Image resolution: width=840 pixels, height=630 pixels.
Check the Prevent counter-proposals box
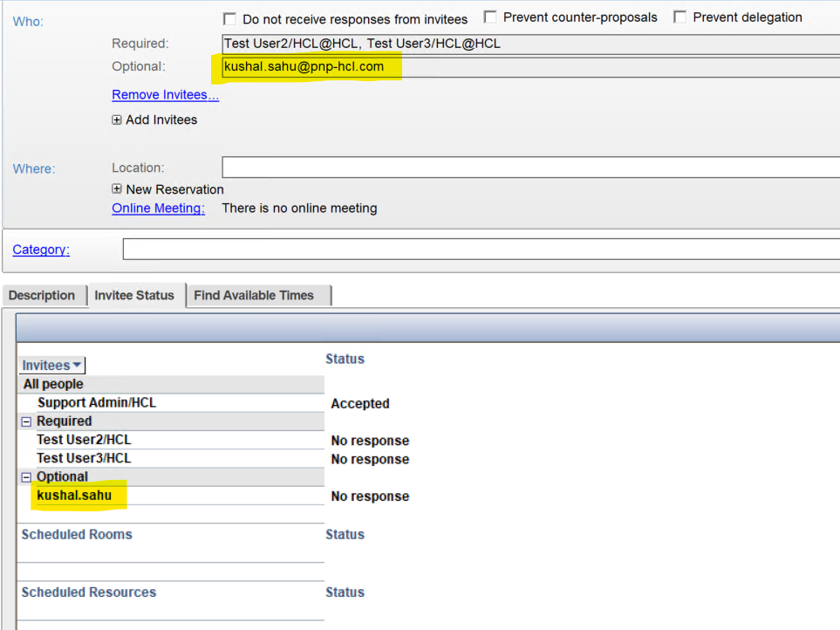click(x=490, y=17)
